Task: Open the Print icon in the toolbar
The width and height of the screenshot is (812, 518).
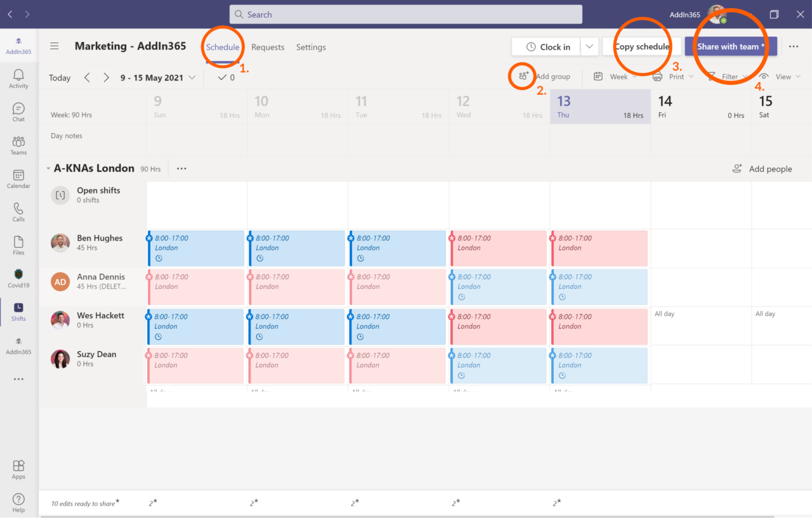Action: click(x=658, y=76)
